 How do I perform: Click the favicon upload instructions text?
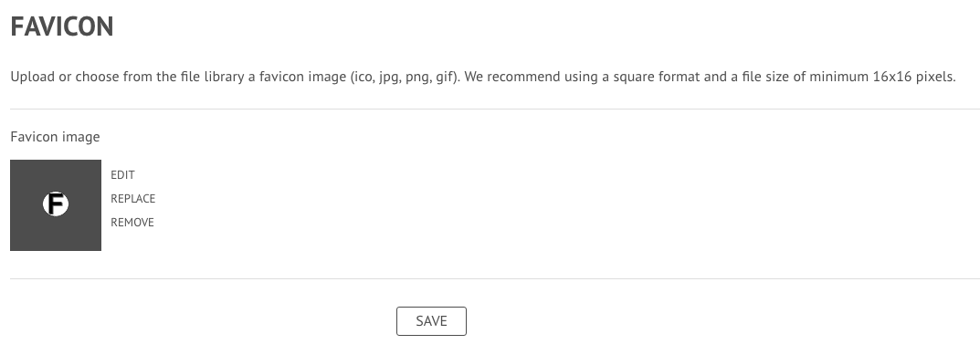pos(483,77)
